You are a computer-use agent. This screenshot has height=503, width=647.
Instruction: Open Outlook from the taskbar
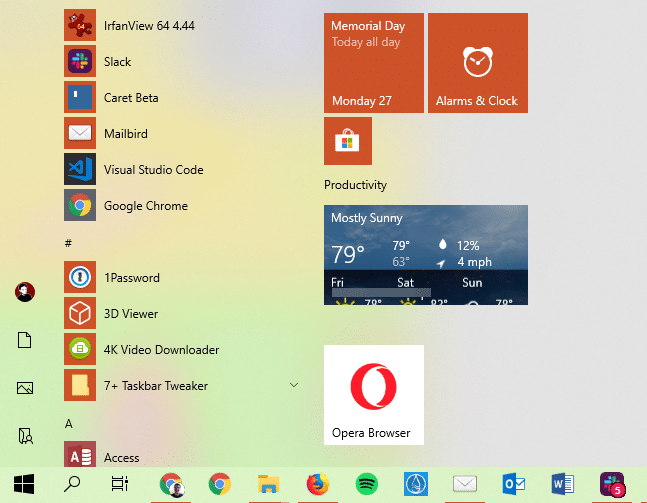pyautogui.click(x=513, y=484)
